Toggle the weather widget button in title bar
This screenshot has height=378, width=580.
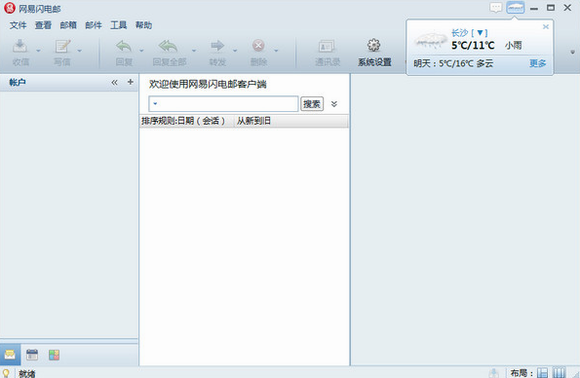515,7
